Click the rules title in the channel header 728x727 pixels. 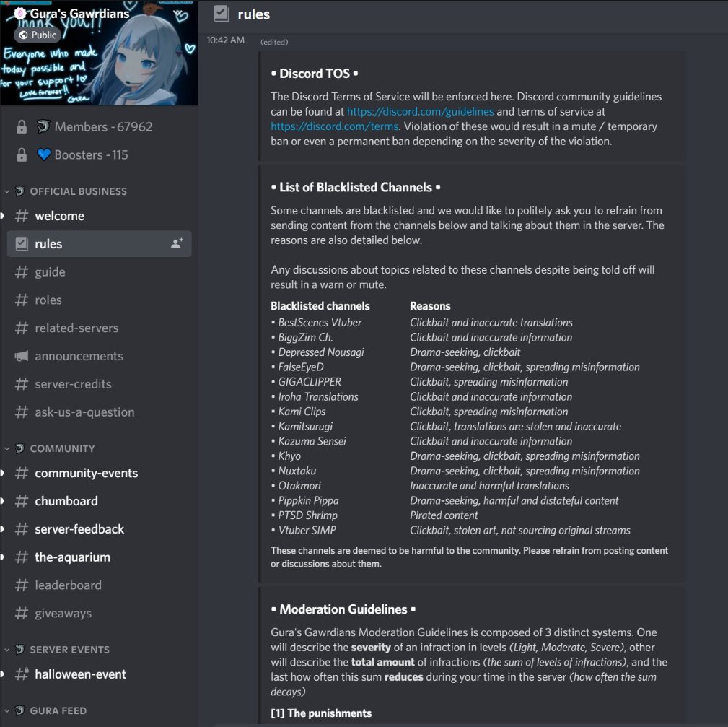(253, 14)
